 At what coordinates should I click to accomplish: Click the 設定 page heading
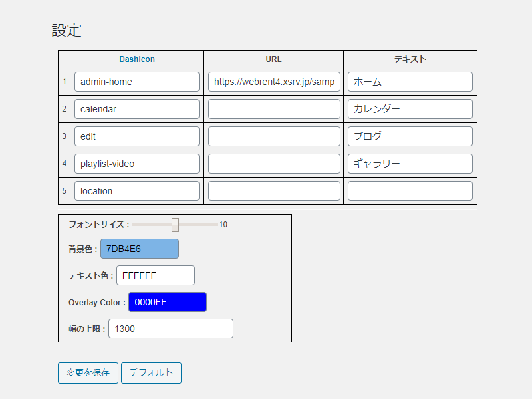point(66,30)
